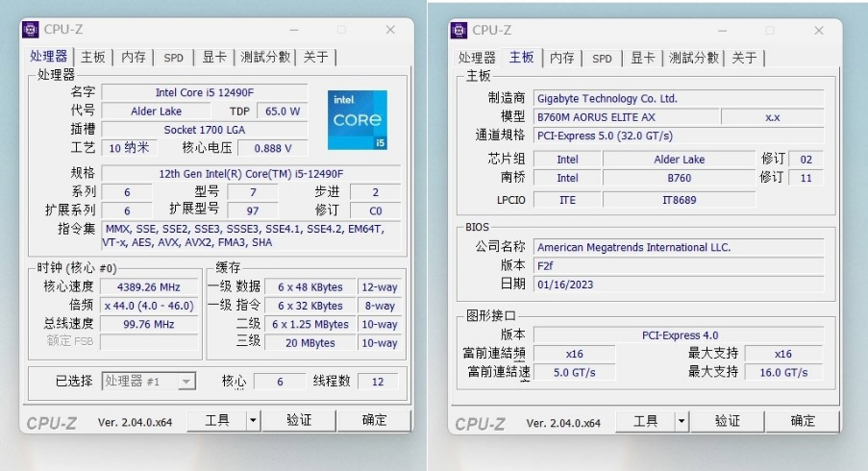Viewport: 868px width, 471px height.
Task: Open the 显卡 tab in mainboard window
Action: tap(642, 58)
